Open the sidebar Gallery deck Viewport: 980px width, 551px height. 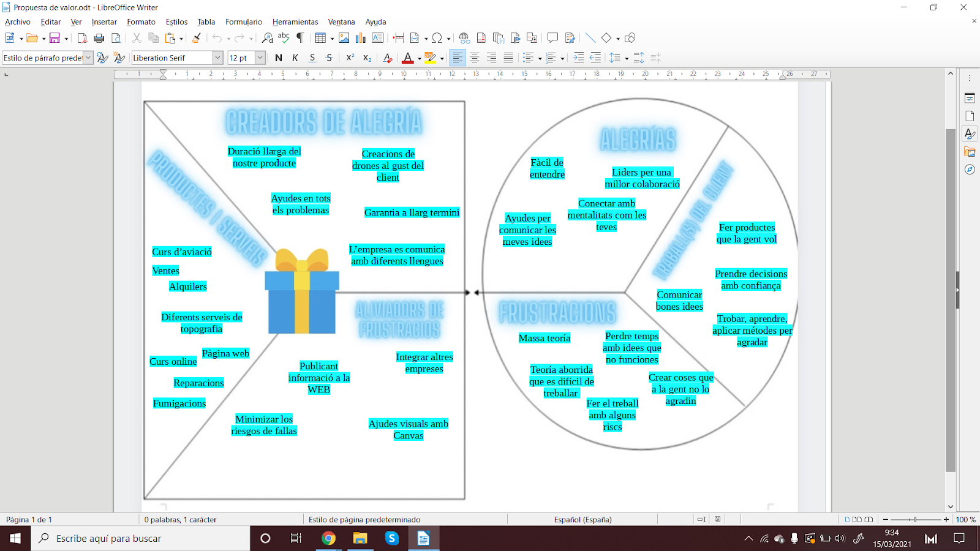pos(970,152)
